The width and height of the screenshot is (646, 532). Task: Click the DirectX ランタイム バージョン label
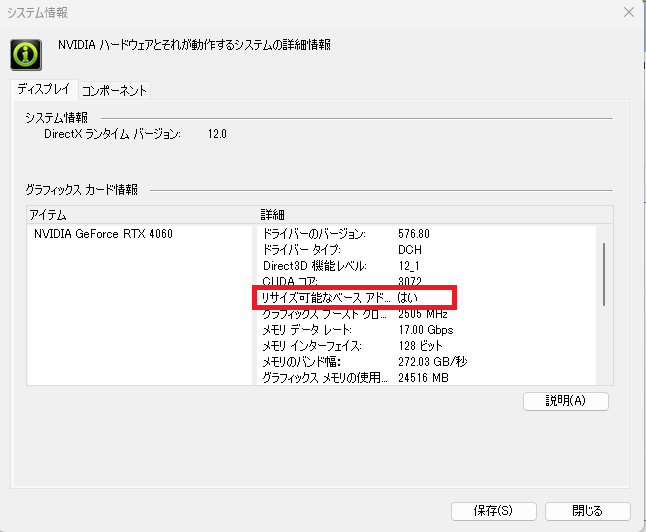(112, 134)
